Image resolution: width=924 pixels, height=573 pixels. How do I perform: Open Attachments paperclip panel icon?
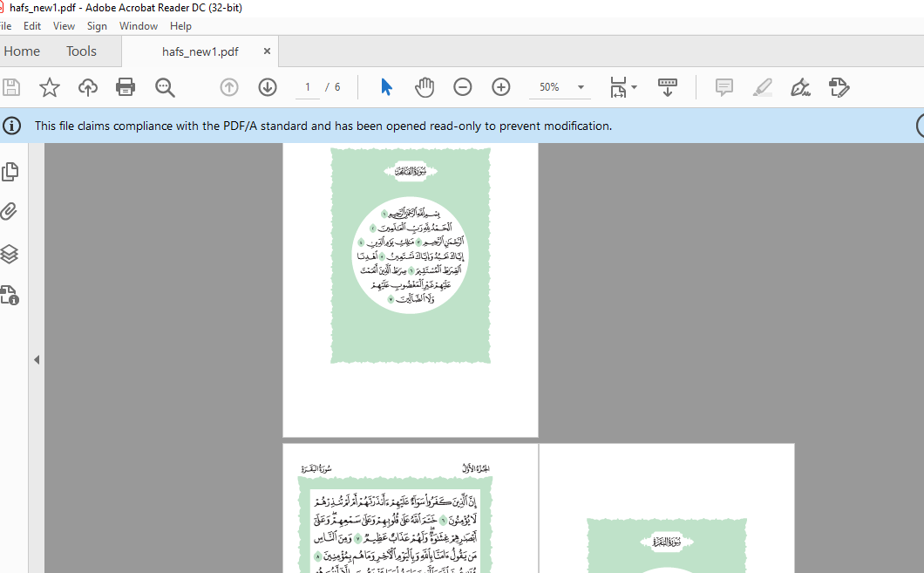click(x=9, y=212)
